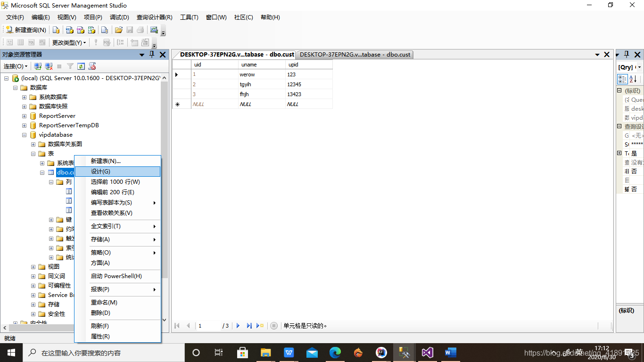Click cell '12345' in upid column
644x362 pixels.
[x=309, y=84]
